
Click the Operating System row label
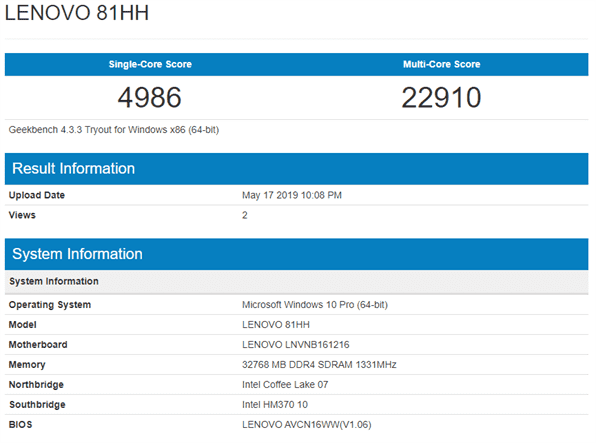click(50, 305)
